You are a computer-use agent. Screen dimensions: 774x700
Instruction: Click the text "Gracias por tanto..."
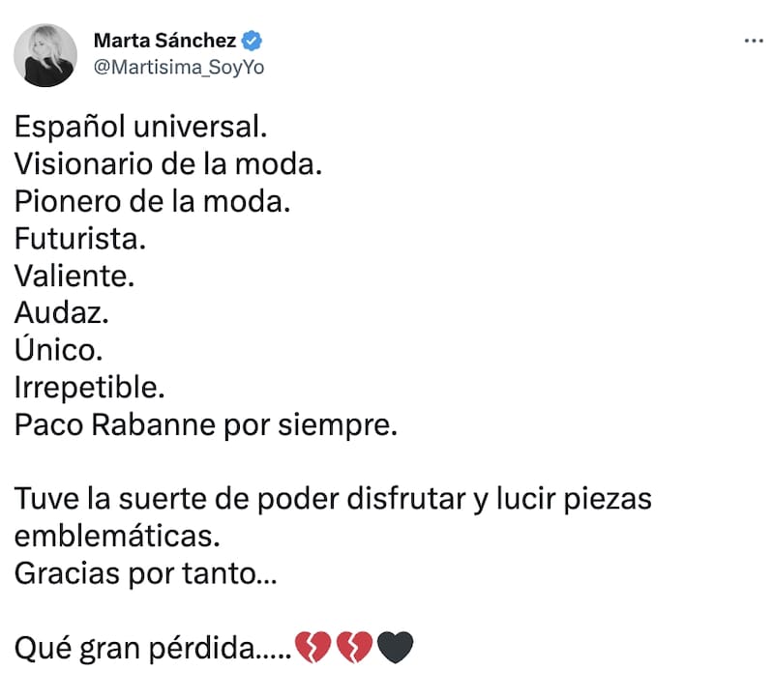[x=145, y=573]
